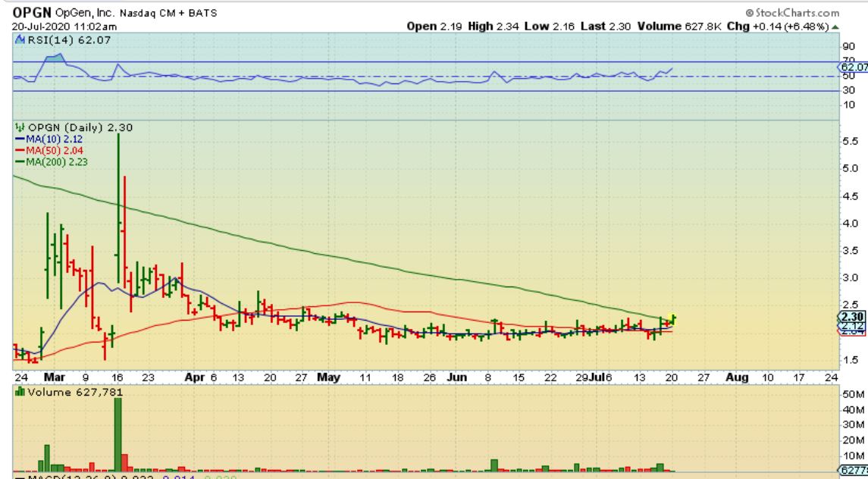
Task: Click the Volume panel bar-chart icon
Action: pos(20,392)
